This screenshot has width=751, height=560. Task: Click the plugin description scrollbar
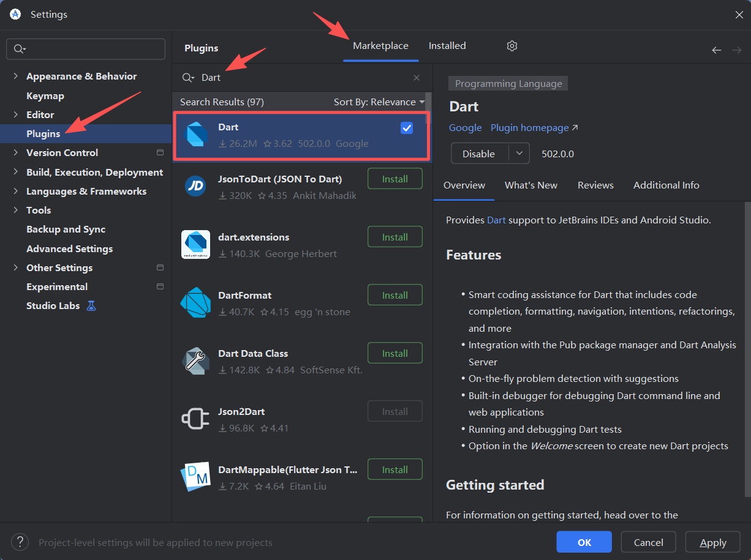click(x=747, y=349)
